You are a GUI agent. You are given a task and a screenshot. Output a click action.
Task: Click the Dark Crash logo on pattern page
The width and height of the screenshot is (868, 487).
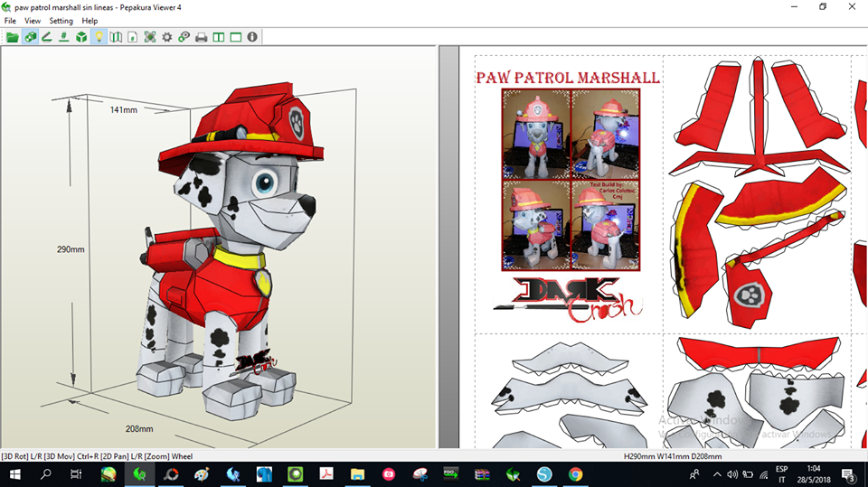pos(568,299)
